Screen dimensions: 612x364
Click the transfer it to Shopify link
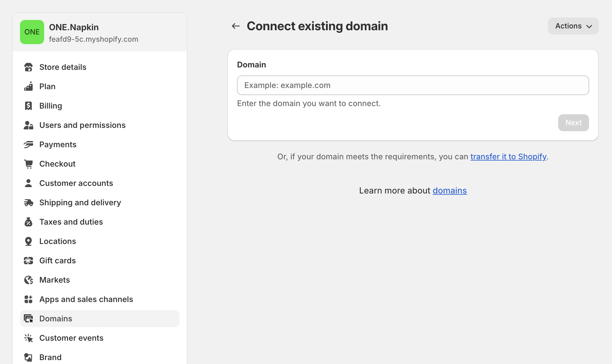tap(508, 157)
